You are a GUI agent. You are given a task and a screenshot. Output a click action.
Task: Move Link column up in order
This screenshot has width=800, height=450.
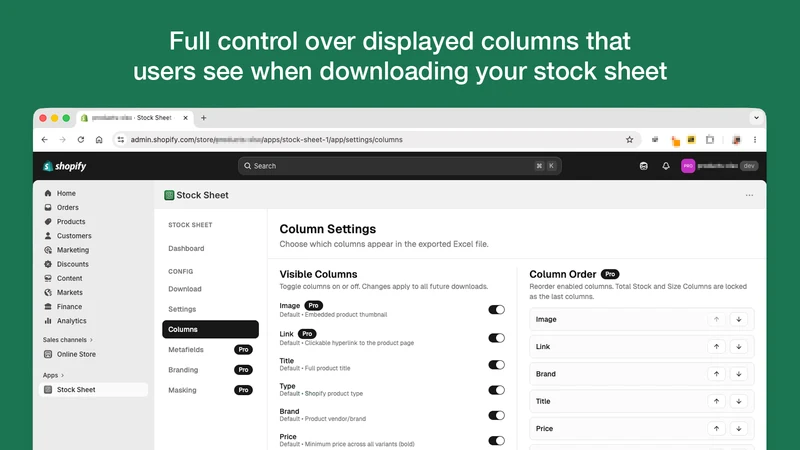pyautogui.click(x=716, y=346)
